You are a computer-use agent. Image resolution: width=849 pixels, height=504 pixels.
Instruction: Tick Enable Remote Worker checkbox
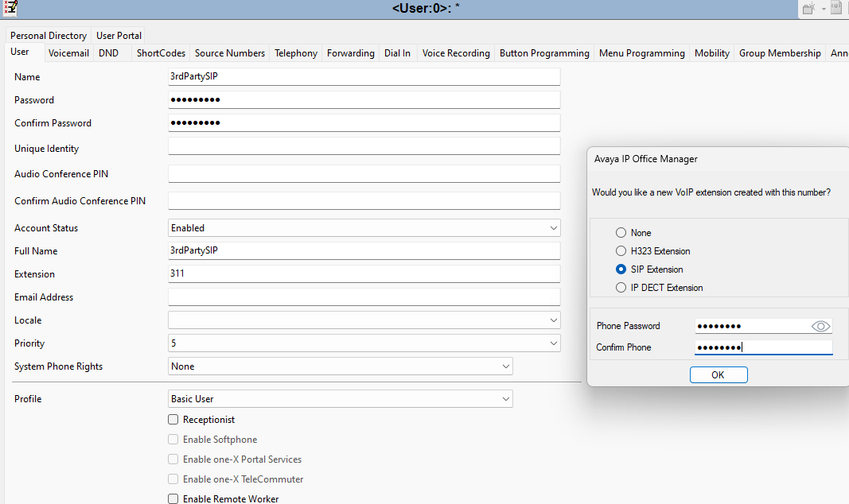[x=173, y=498]
